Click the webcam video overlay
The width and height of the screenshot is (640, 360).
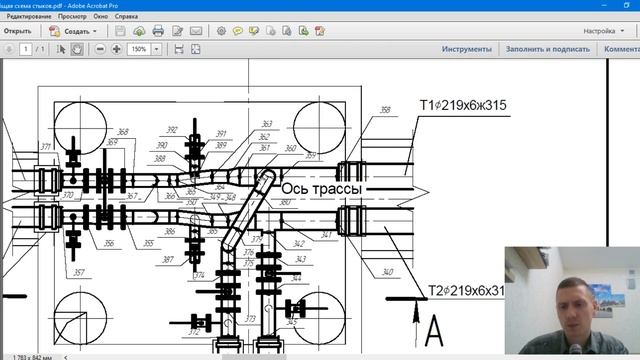[572, 300]
